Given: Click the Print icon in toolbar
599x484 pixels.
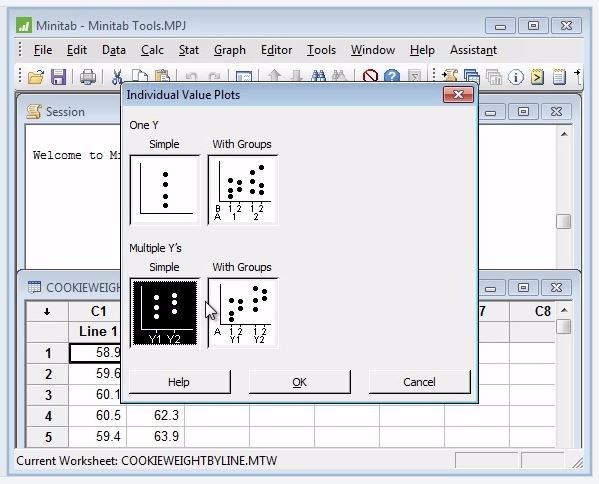Looking at the screenshot, I should (88, 77).
